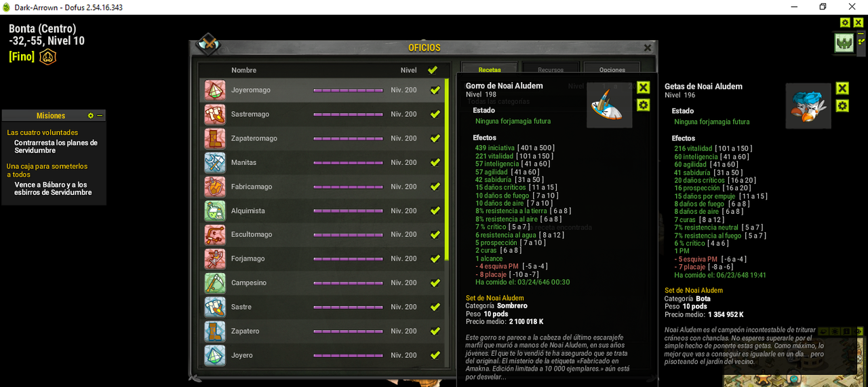Click the Misiones panel title
The image size is (868, 387).
coord(51,116)
